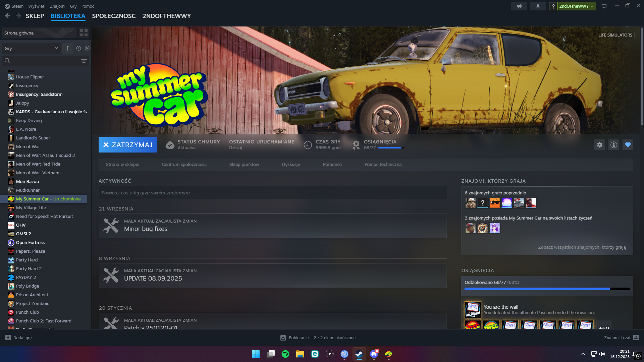Viewport: 644px width, 362px height.
Task: Open 2ndOFtheWWY account dropdown
Action: pos(576,6)
